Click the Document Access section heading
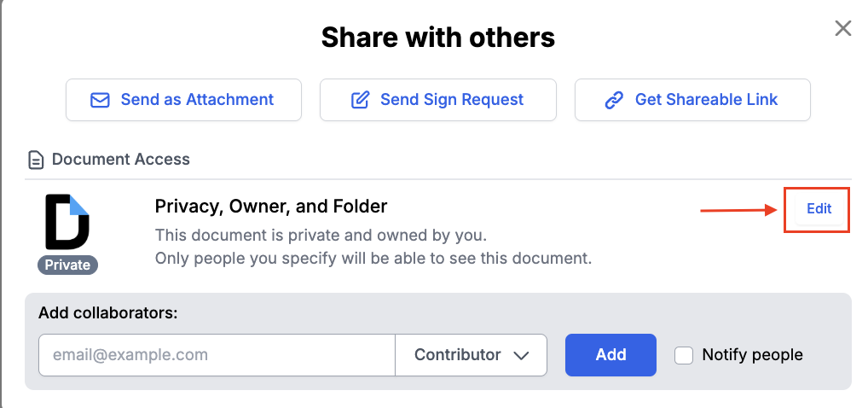 tap(120, 160)
